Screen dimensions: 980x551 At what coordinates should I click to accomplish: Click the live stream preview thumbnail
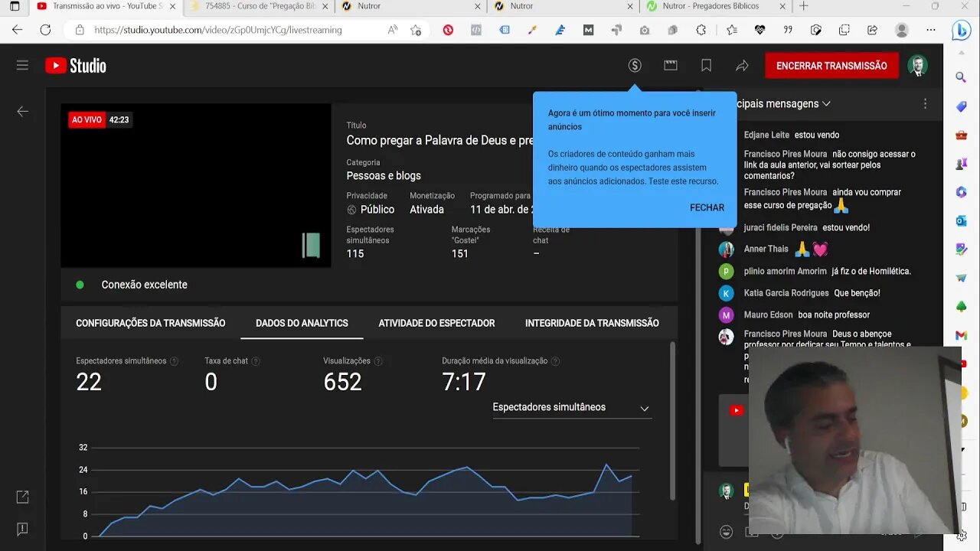196,186
